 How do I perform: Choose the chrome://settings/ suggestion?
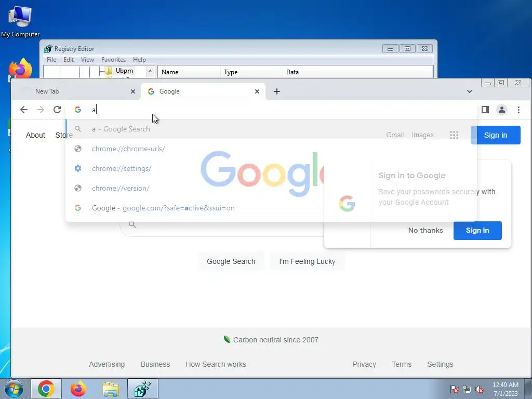coord(271,168)
